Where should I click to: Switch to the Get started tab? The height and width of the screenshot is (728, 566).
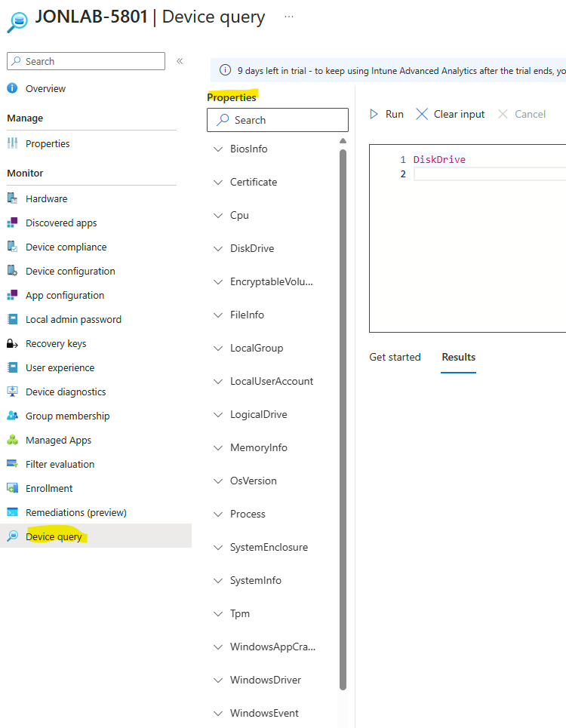tap(395, 357)
